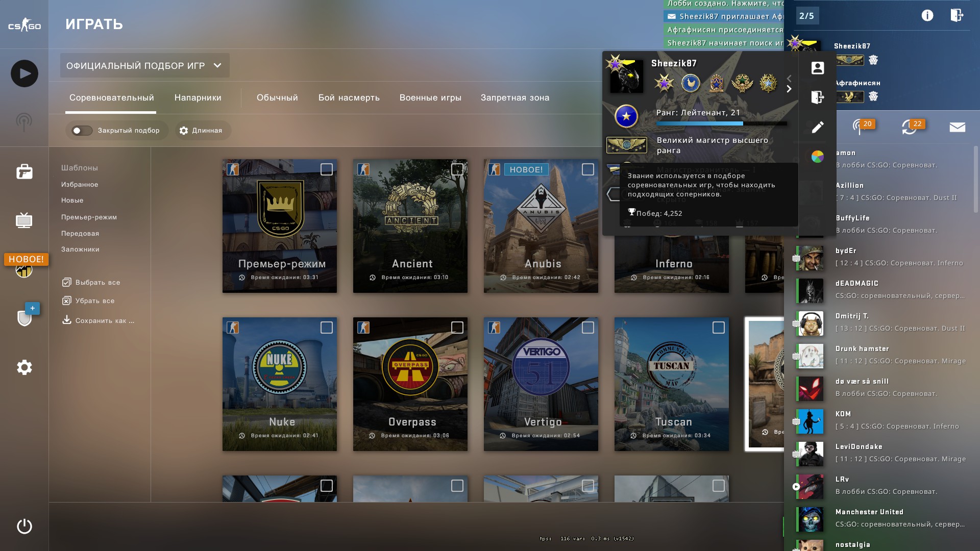Open the friend invites envelope icon
The height and width of the screenshot is (551, 980).
point(957,127)
